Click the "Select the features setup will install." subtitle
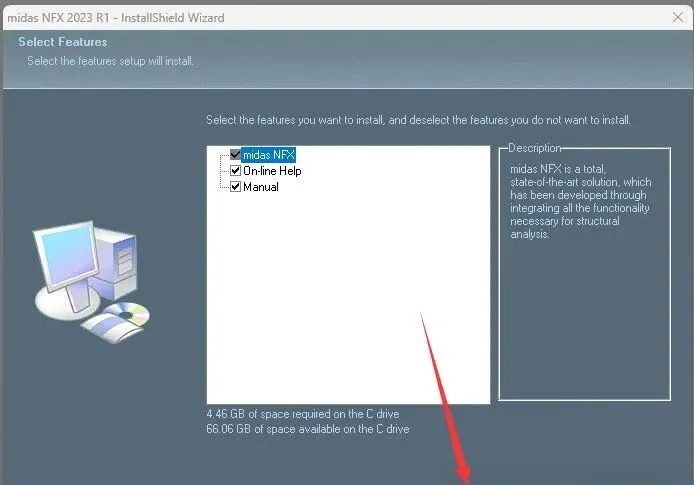 (110, 61)
